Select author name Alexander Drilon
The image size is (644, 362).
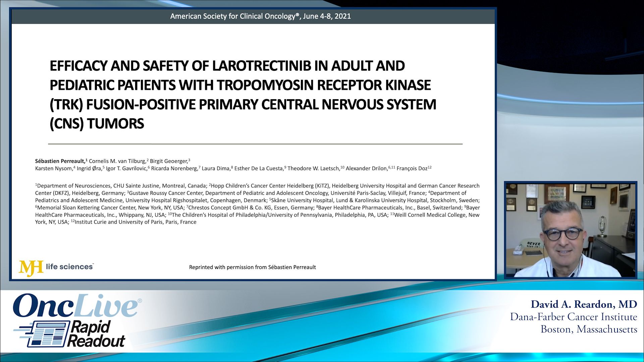coord(367,169)
